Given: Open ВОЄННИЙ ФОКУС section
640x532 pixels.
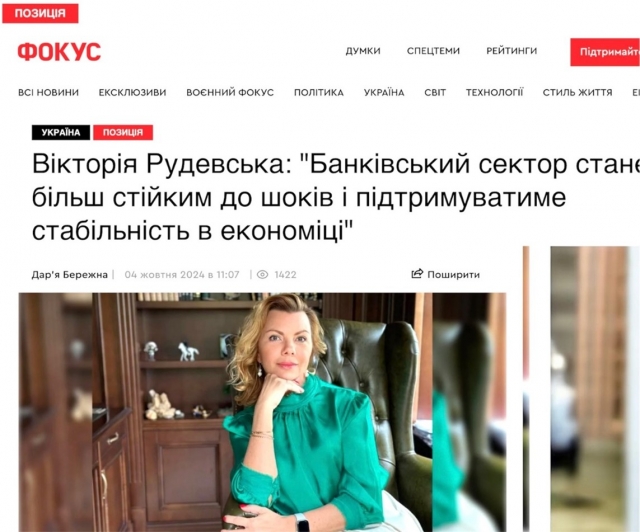Looking at the screenshot, I should pyautogui.click(x=230, y=93).
